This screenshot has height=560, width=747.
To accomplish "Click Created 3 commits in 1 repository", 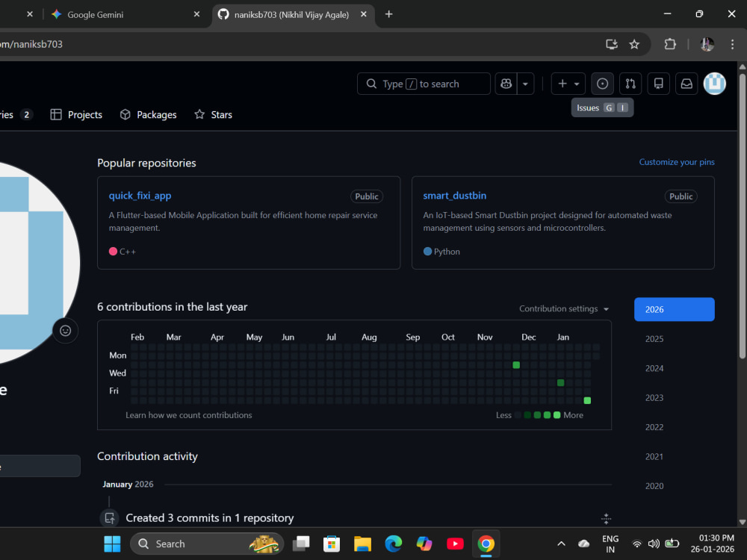I will (210, 518).
